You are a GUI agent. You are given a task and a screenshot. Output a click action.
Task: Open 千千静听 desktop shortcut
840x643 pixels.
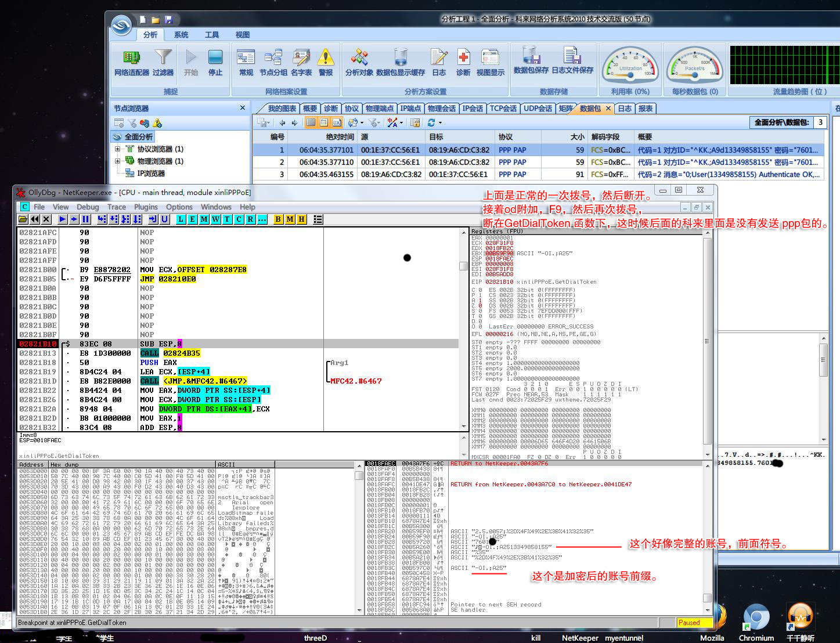click(x=800, y=623)
